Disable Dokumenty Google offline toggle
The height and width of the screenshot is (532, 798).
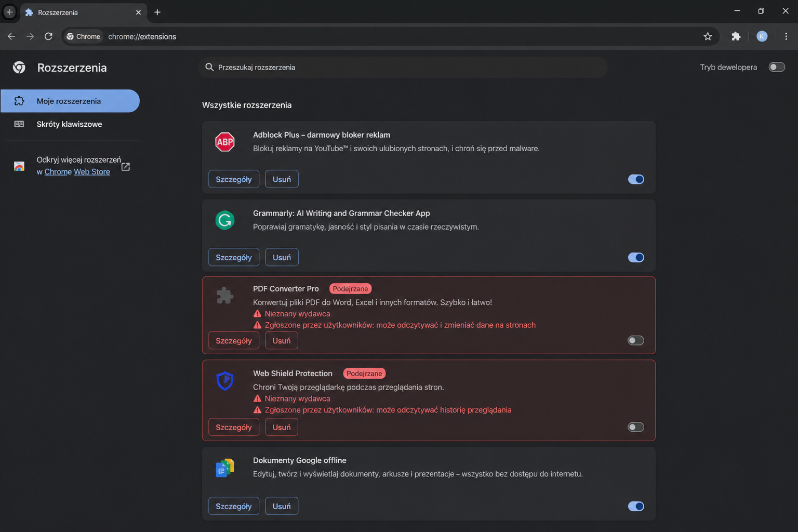(636, 506)
